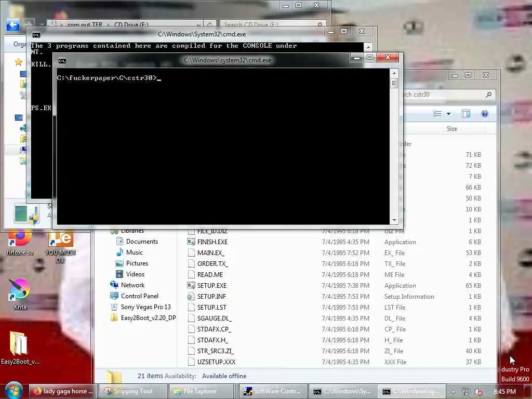This screenshot has height=399, width=532.
Task: Open Favorites star in CD Drive window
Action: 18,62
